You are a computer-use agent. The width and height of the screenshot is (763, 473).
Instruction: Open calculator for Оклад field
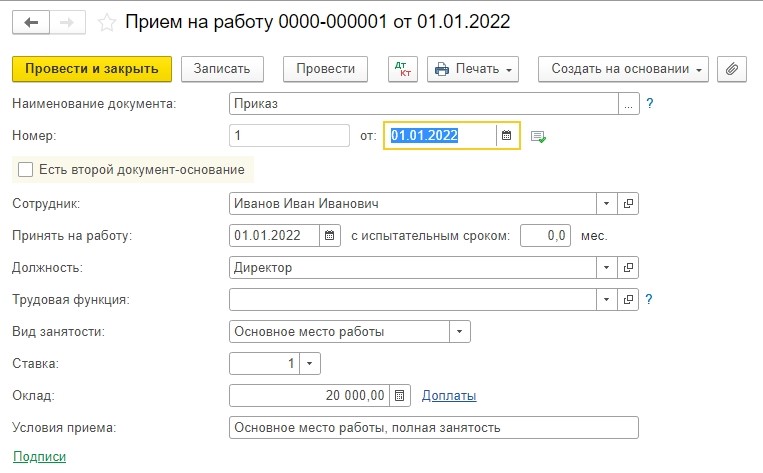(x=400, y=396)
